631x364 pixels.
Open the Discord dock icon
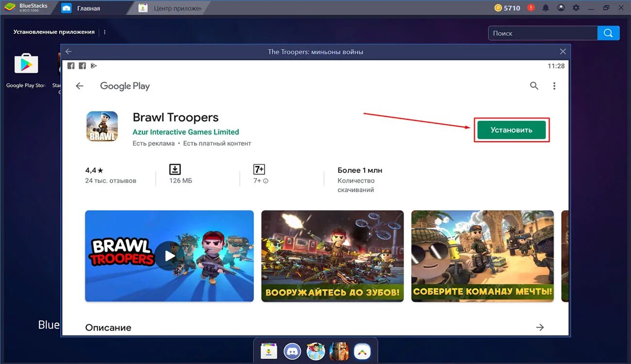click(292, 350)
